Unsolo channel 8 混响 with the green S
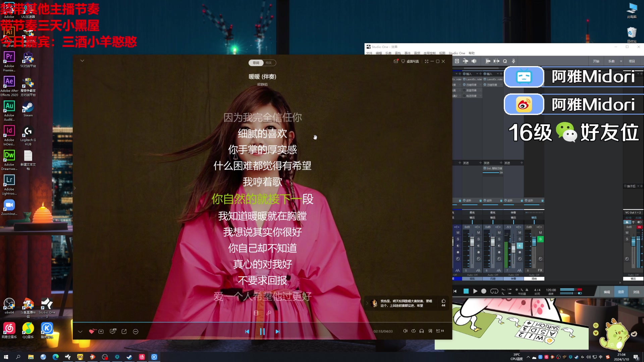644x362 pixels. (x=540, y=239)
